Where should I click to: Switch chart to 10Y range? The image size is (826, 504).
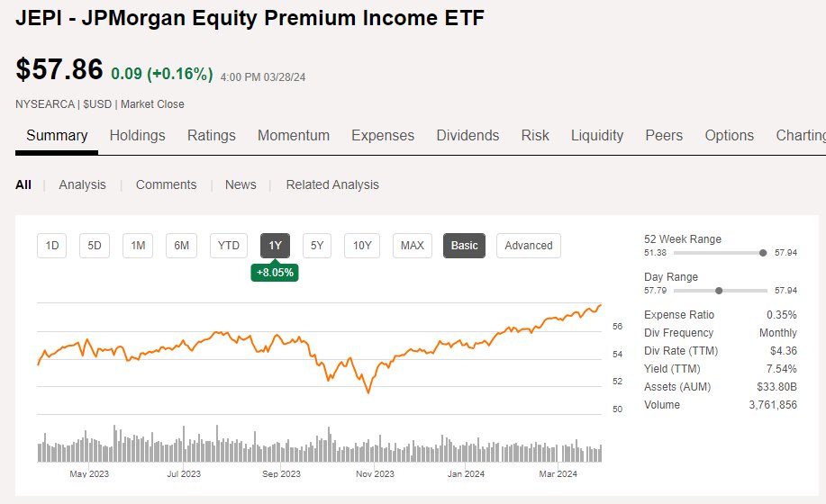point(362,246)
